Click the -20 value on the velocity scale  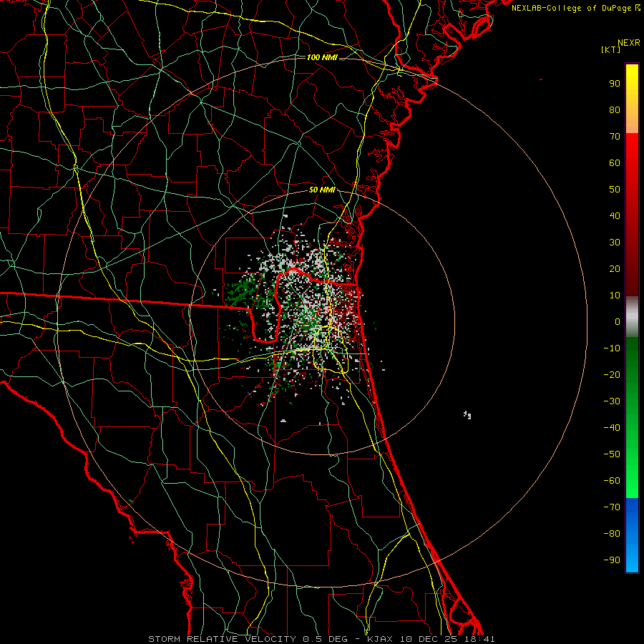click(x=612, y=374)
